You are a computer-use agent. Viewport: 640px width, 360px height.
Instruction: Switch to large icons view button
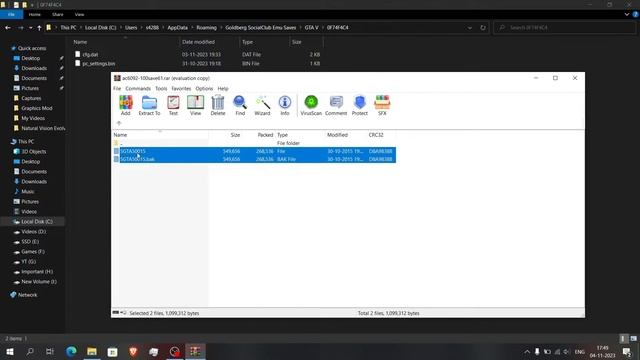[x=633, y=338]
